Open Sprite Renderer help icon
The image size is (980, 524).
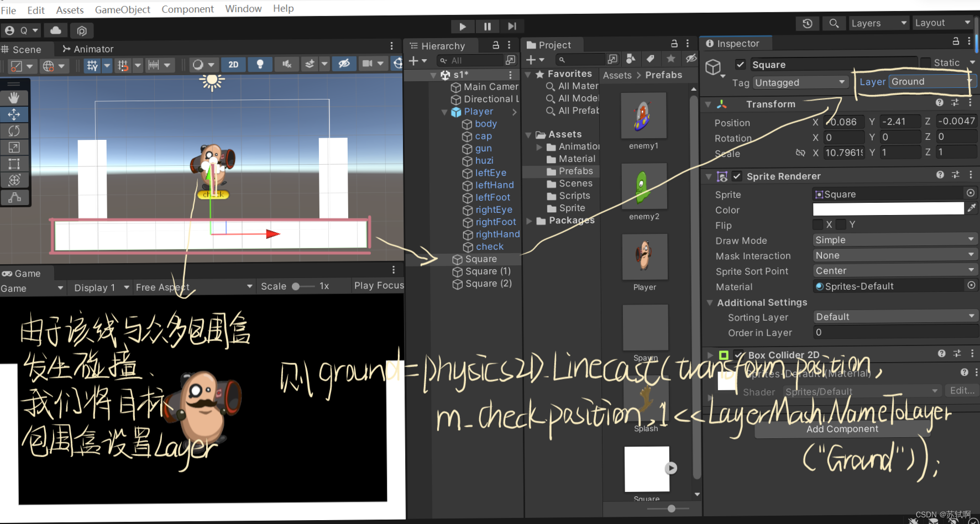point(940,175)
